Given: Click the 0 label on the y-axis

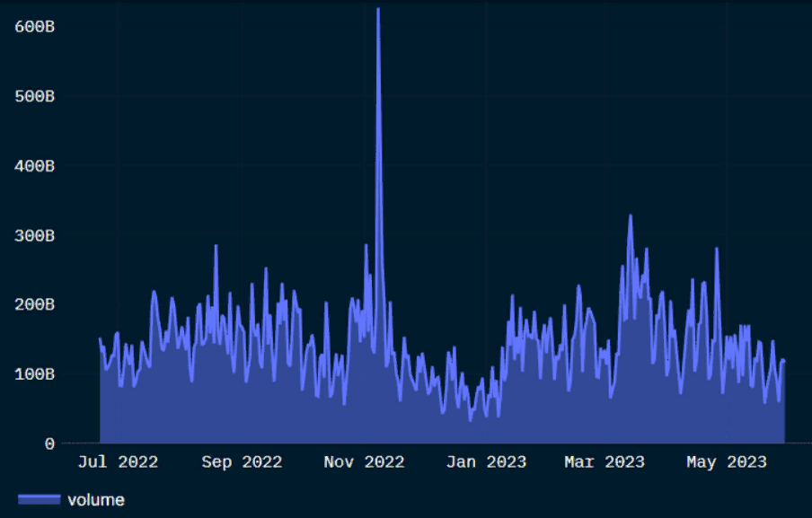Looking at the screenshot, I should click(x=49, y=443).
